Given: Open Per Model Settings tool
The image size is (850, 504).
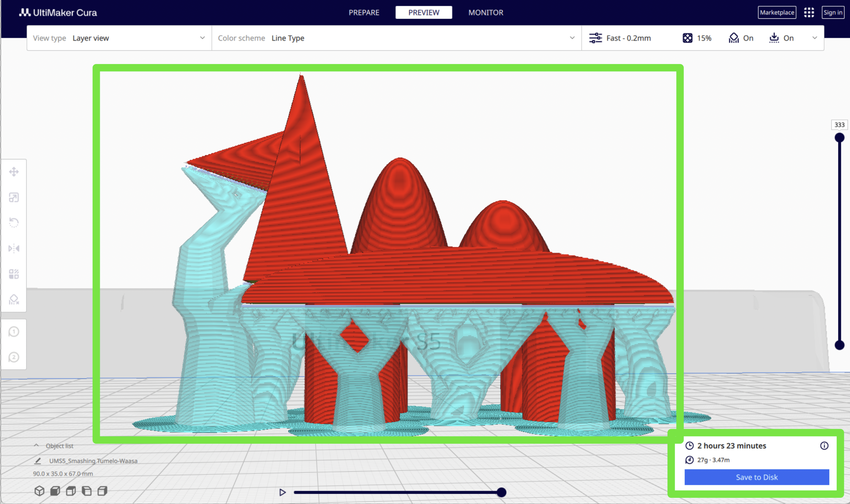Looking at the screenshot, I should pyautogui.click(x=14, y=274).
